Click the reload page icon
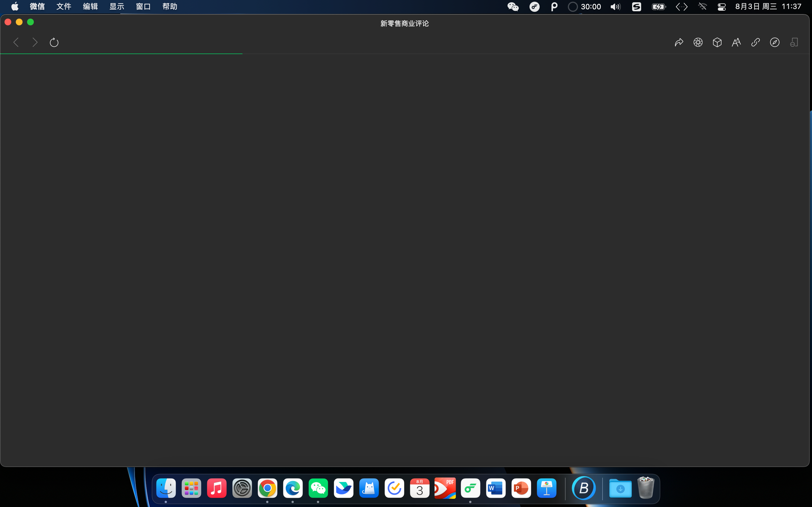Image resolution: width=812 pixels, height=507 pixels. 54,43
